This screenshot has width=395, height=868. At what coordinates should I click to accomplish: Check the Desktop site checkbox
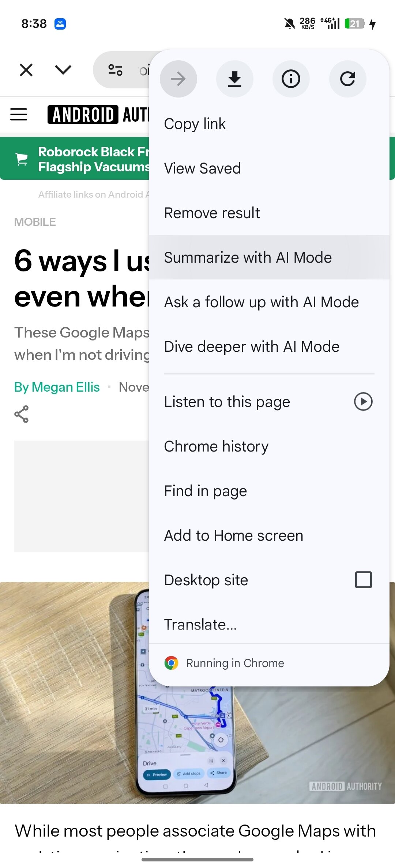tap(364, 580)
